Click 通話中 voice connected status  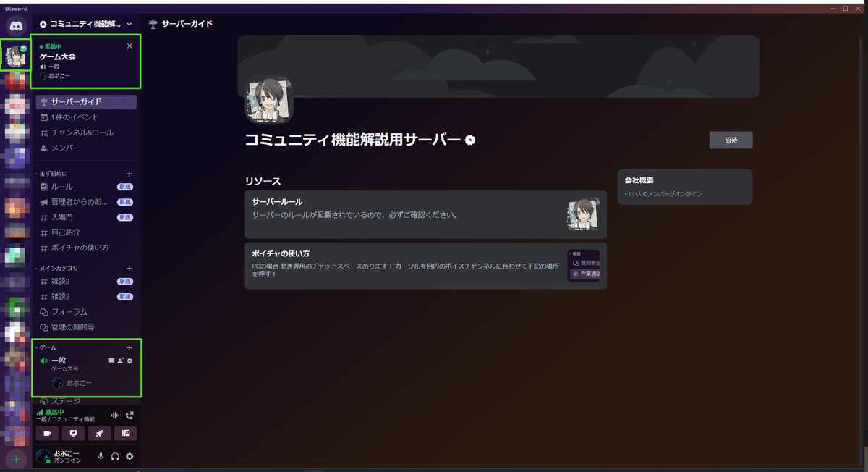click(x=55, y=412)
